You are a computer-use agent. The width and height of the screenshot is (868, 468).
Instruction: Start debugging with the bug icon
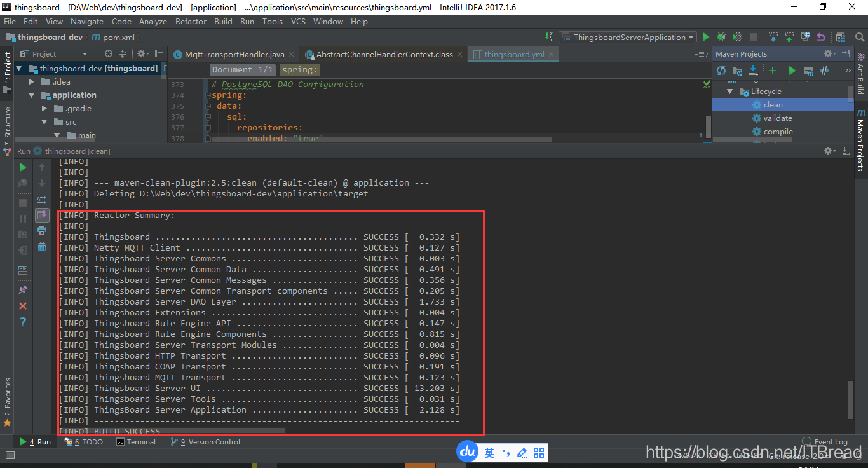[x=722, y=37]
